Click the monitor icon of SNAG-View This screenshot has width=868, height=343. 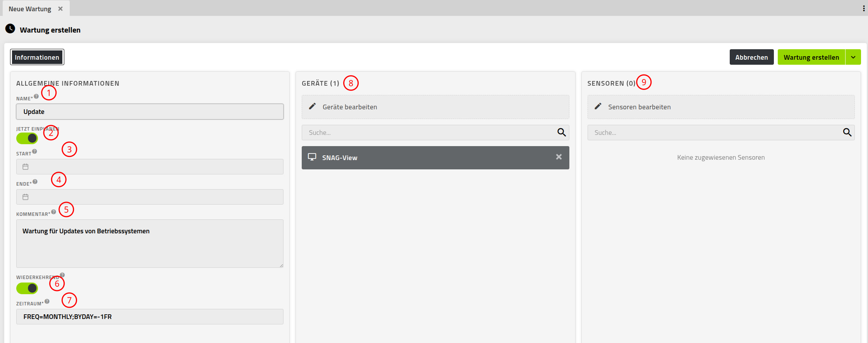pyautogui.click(x=312, y=157)
